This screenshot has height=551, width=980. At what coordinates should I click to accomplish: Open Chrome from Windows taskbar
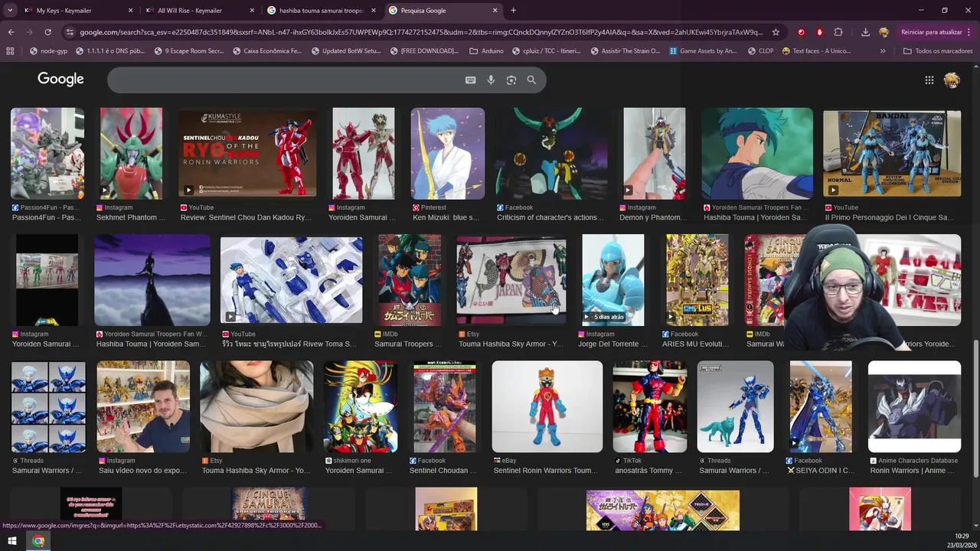(x=38, y=541)
